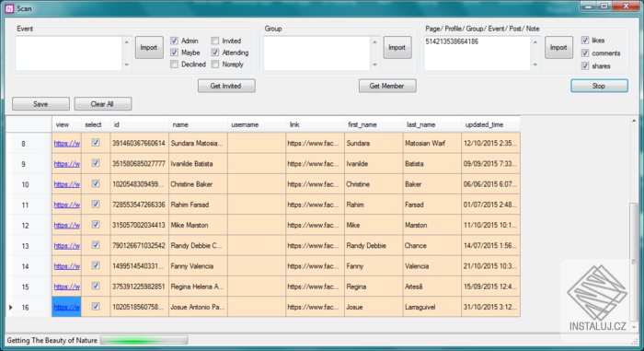
Task: Open view link in row 12
Action: click(x=67, y=225)
